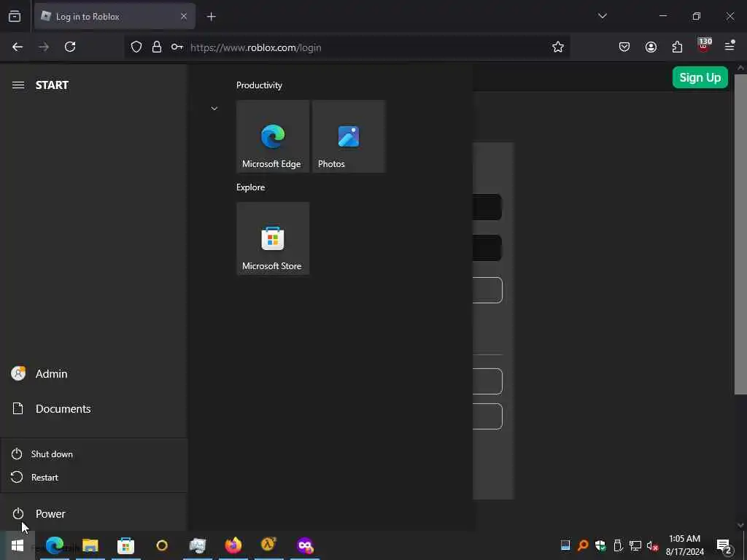
Task: Close the Log in to Roblox tab
Action: pos(184,17)
